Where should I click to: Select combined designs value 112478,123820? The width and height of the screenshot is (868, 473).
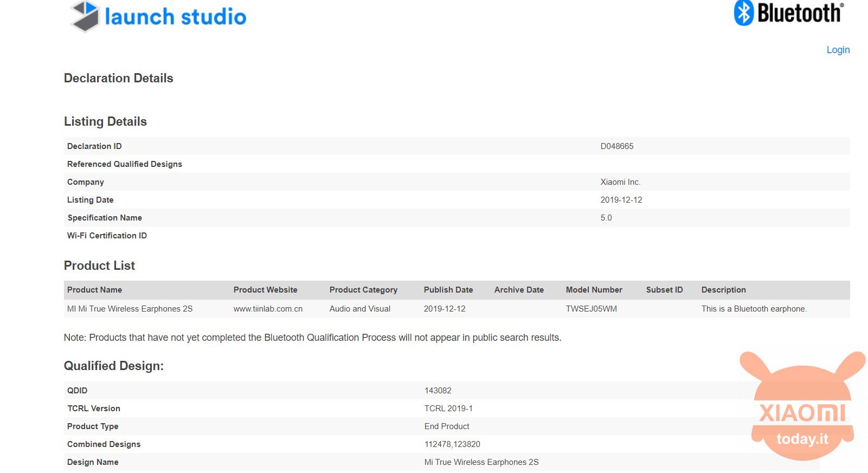tap(452, 444)
